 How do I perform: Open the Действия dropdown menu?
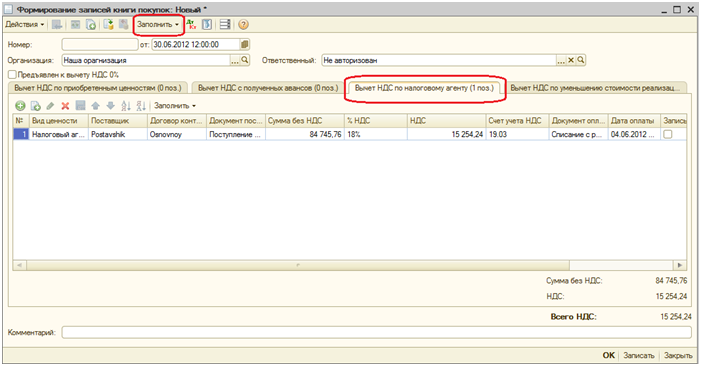(x=25, y=25)
